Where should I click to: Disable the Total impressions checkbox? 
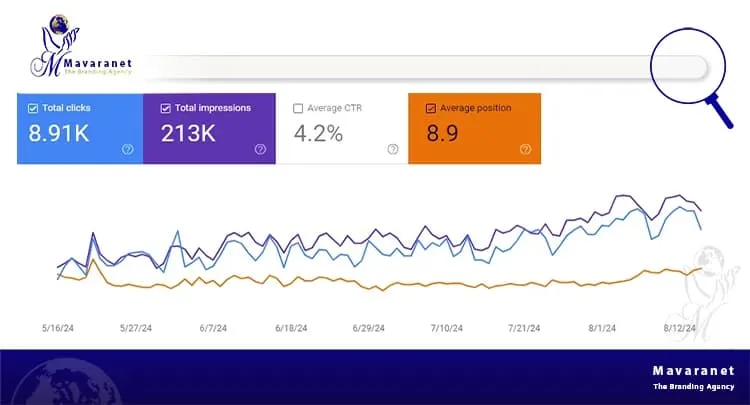165,108
